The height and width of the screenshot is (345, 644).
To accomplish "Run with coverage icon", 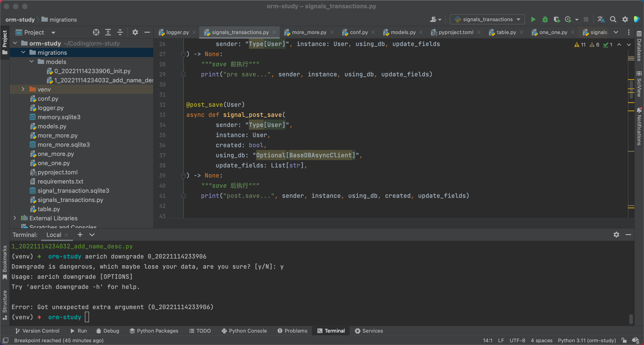I will coord(557,20).
